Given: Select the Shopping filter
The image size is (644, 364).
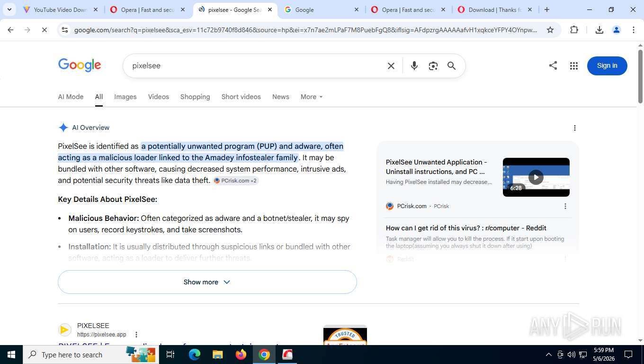Looking at the screenshot, I should click(x=195, y=97).
